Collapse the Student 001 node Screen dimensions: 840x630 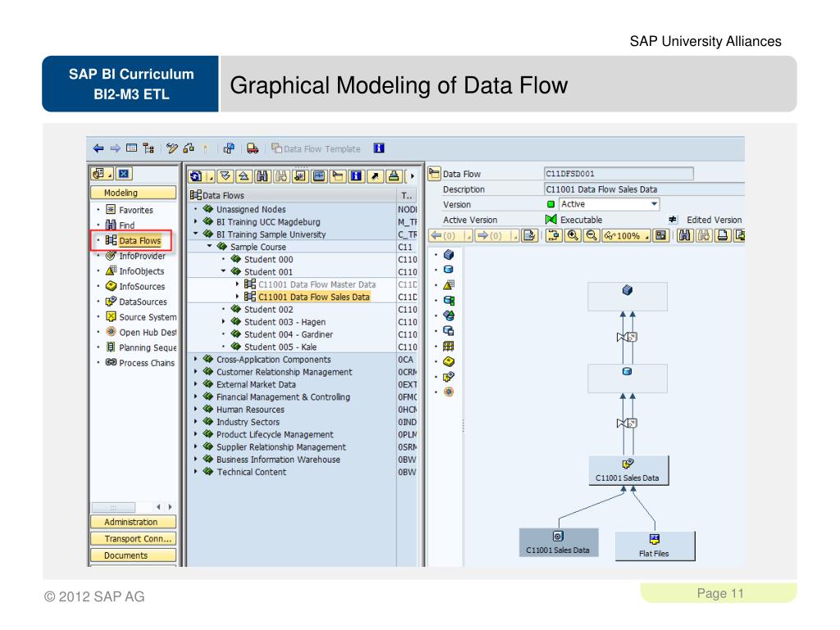pyautogui.click(x=223, y=271)
